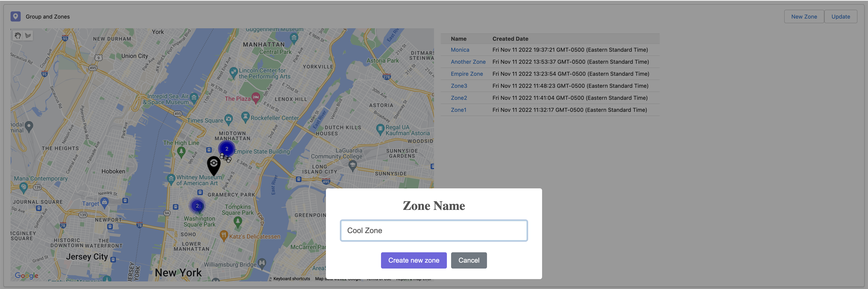Cancel the zone name dialog
Screen dimensions: 868x289
pos(469,260)
